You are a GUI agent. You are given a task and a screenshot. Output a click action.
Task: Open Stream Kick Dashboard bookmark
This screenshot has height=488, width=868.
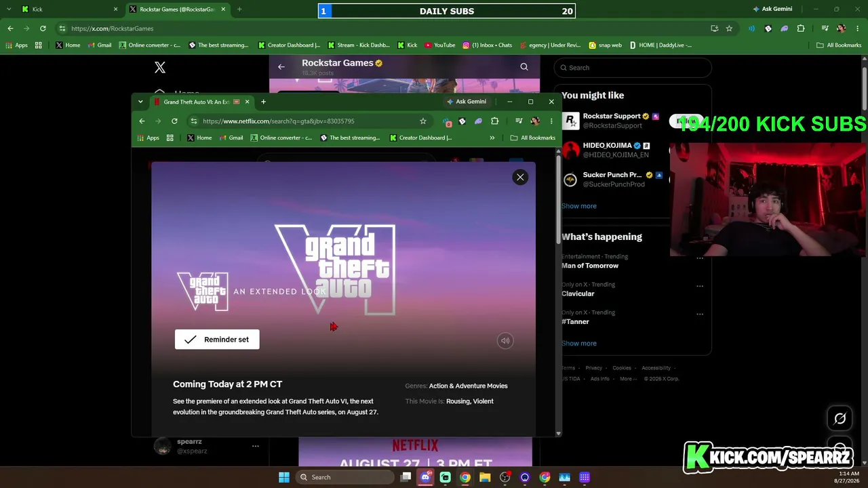tap(358, 45)
